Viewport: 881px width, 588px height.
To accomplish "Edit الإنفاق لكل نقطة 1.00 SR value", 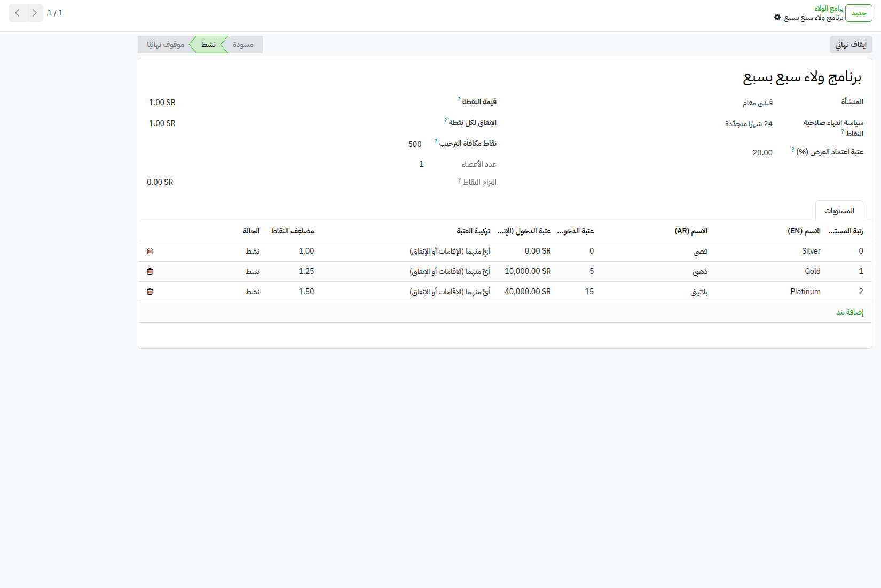I will tap(162, 123).
